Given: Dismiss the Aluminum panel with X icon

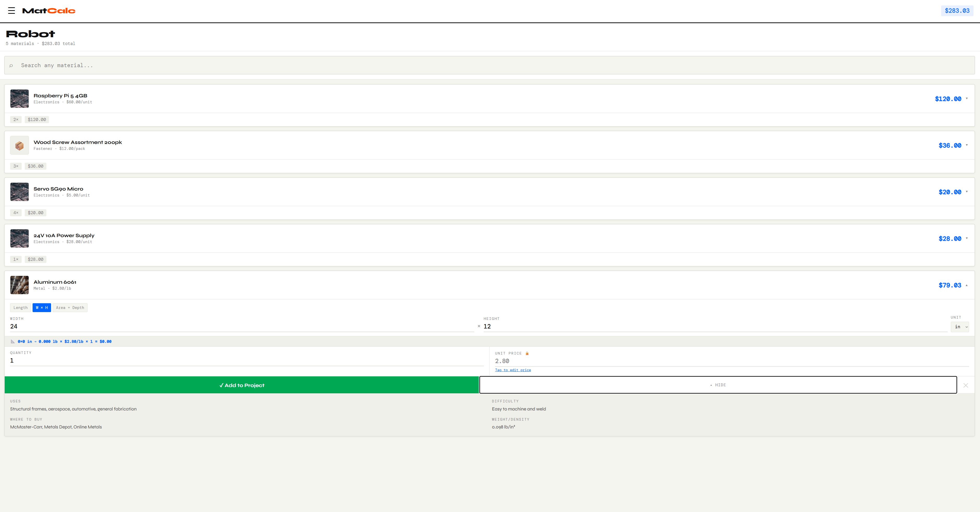Looking at the screenshot, I should 966,385.
